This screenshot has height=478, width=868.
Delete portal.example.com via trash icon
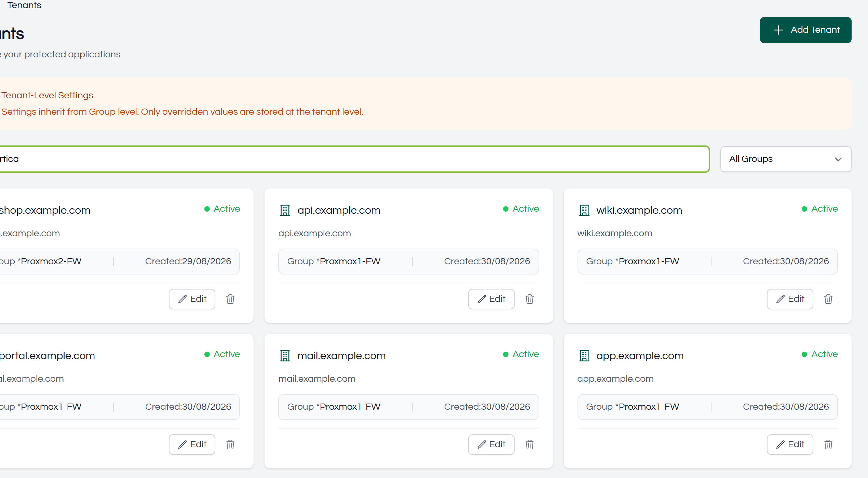230,445
